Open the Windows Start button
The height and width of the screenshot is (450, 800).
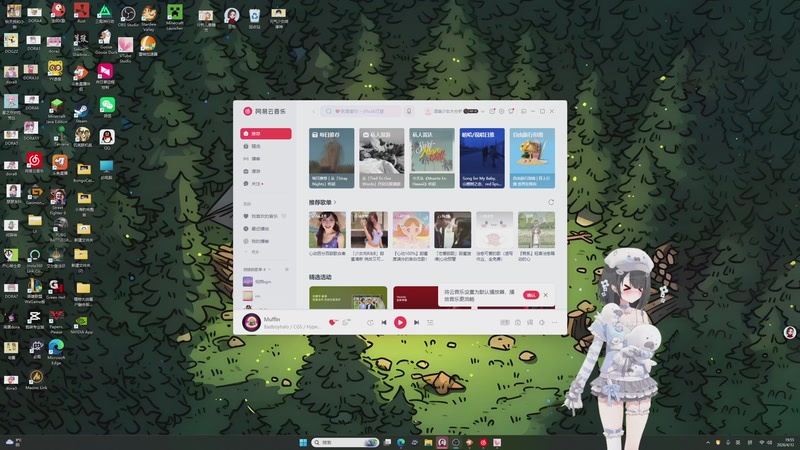pyautogui.click(x=303, y=442)
